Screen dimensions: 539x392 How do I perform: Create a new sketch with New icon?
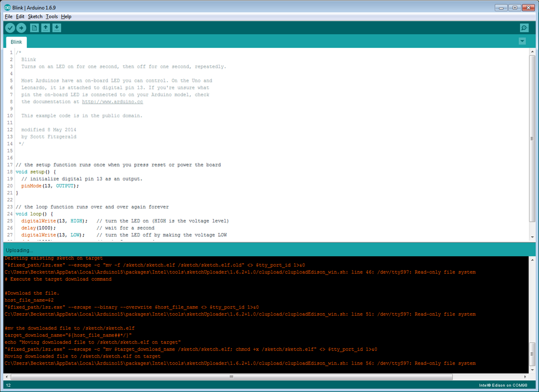tap(34, 28)
